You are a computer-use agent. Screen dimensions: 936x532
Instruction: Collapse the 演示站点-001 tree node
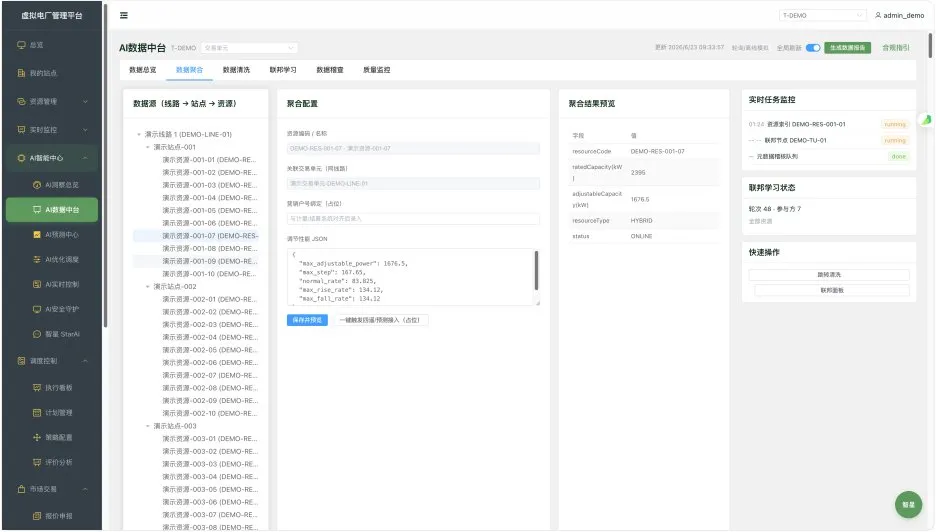tap(147, 147)
